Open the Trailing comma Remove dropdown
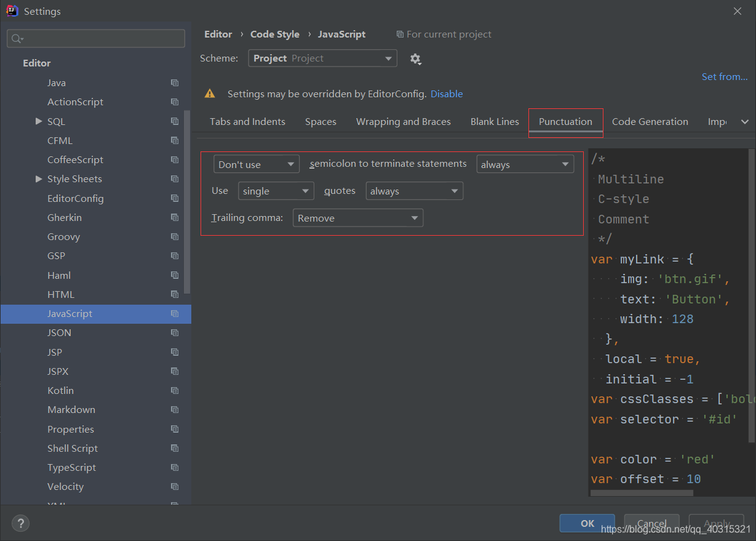The width and height of the screenshot is (756, 541). (x=358, y=218)
